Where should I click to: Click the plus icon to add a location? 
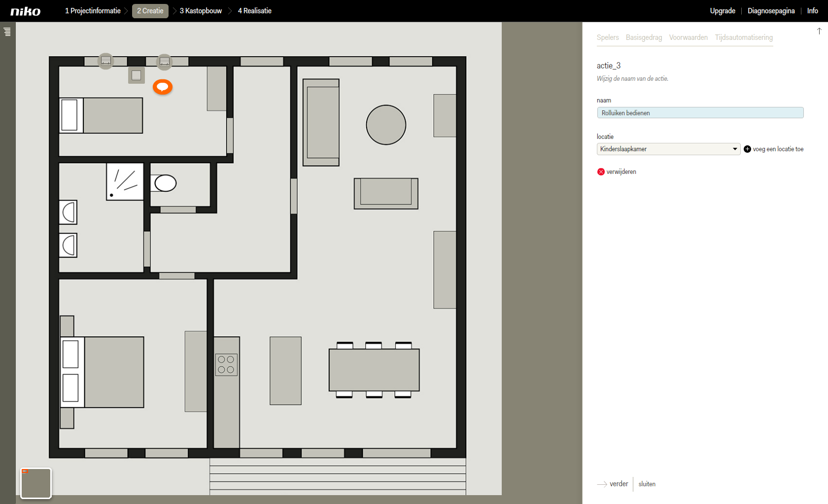coord(747,149)
